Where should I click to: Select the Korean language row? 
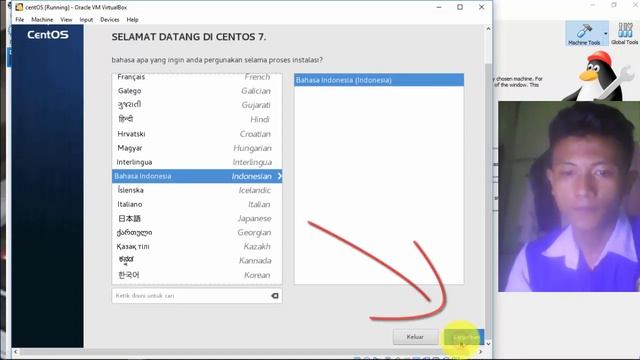point(197,275)
